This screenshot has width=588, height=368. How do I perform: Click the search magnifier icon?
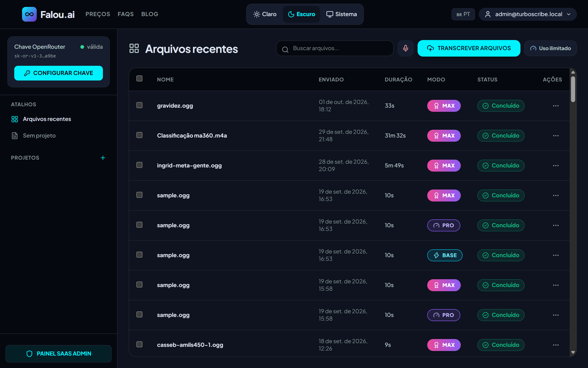point(285,49)
